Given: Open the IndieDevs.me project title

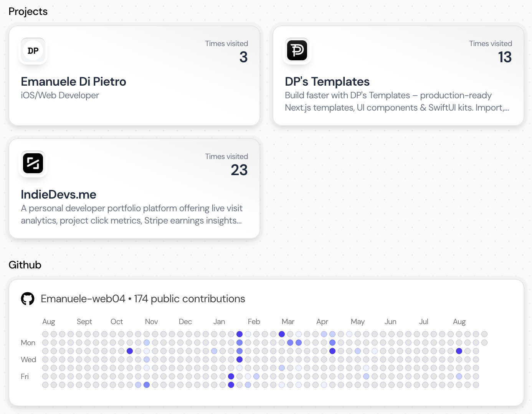Looking at the screenshot, I should pyautogui.click(x=58, y=194).
